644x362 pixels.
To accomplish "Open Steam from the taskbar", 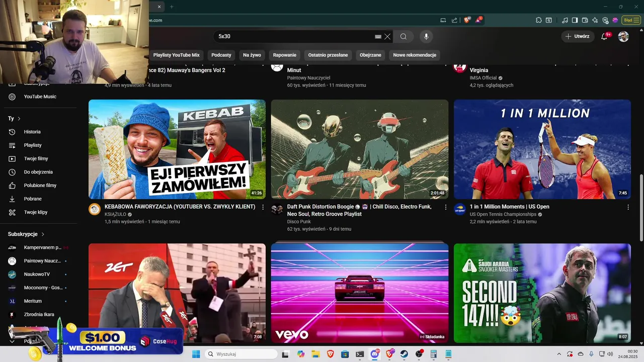I will click(x=404, y=354).
